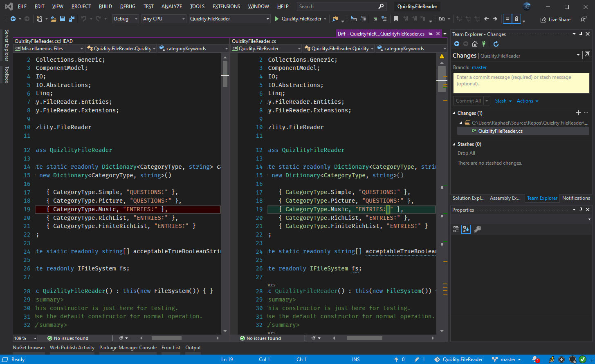The height and width of the screenshot is (364, 595).
Task: Click the Find in Files icon
Action: tap(335, 19)
